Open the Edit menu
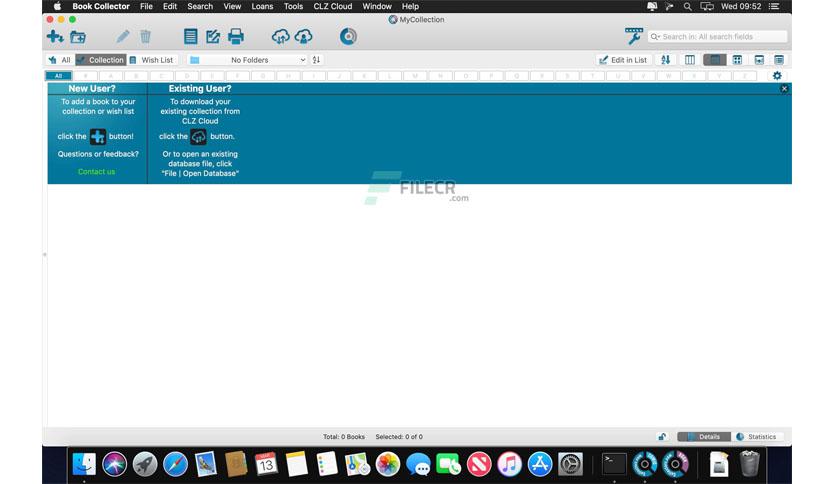 [x=170, y=6]
